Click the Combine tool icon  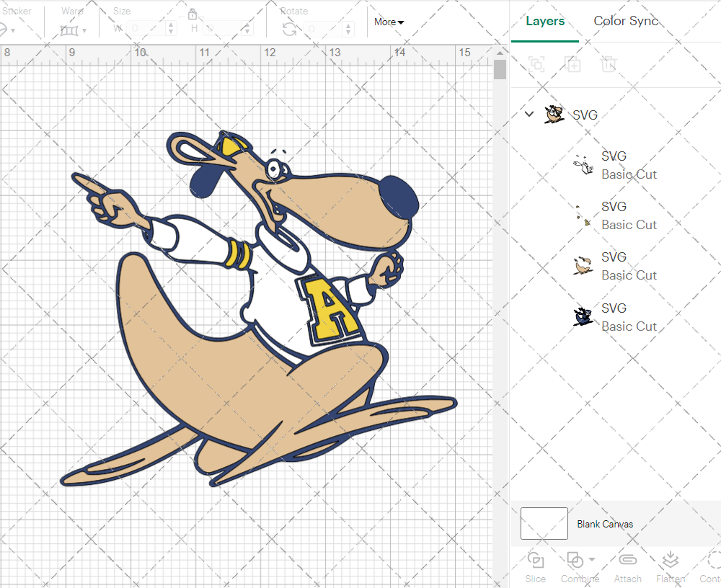click(575, 560)
